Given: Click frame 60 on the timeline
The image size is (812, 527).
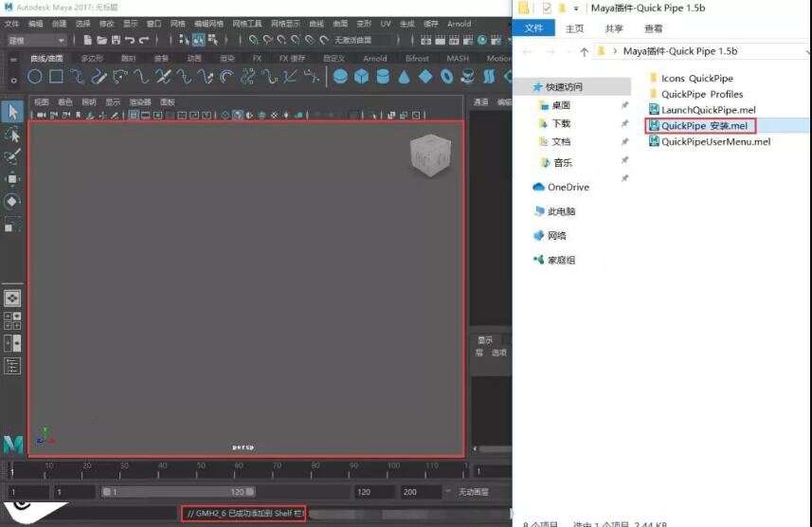Looking at the screenshot, I should pyautogui.click(x=239, y=470).
